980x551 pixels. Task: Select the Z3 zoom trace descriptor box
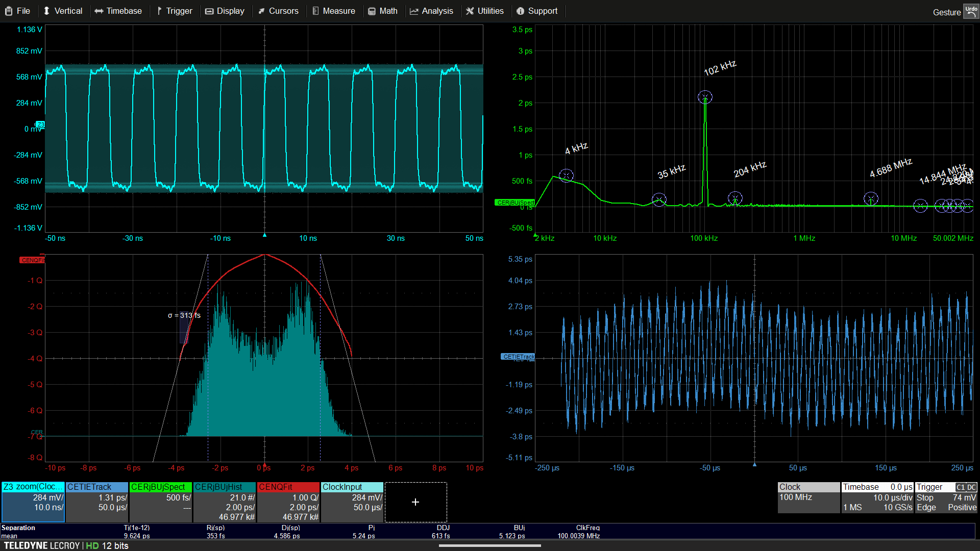tap(33, 502)
